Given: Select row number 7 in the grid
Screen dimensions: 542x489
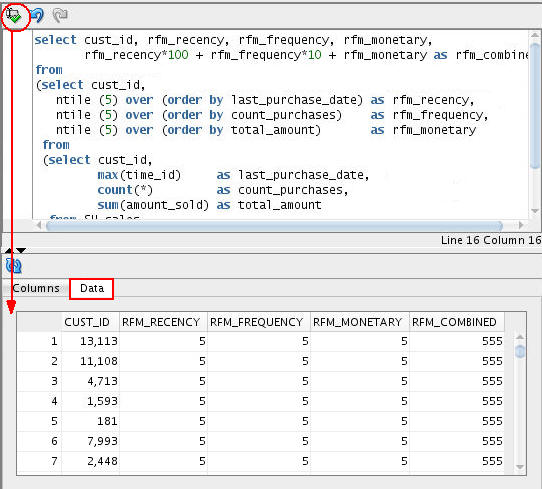Looking at the screenshot, I should [39, 461].
